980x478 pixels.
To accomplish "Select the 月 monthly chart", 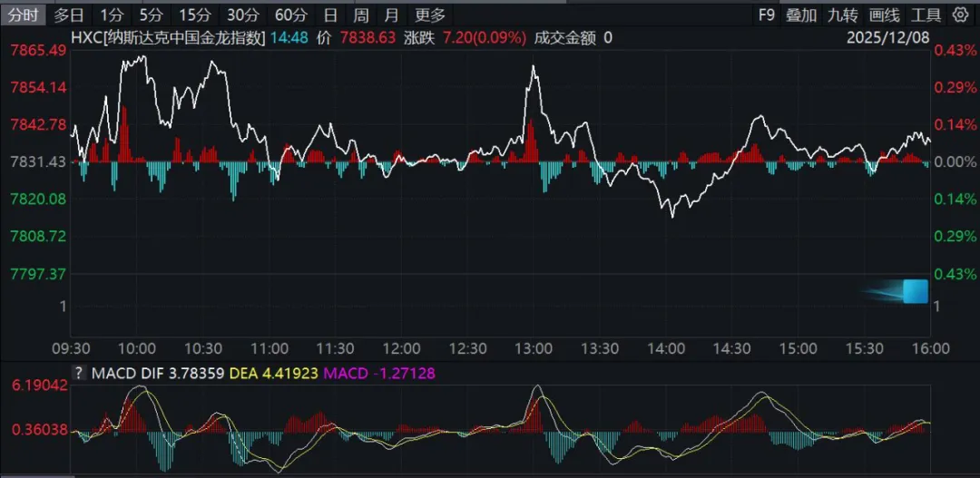I will click(391, 15).
